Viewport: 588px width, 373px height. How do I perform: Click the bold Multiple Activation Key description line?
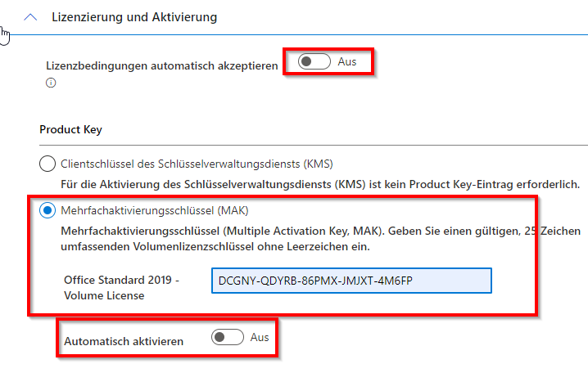pos(319,231)
